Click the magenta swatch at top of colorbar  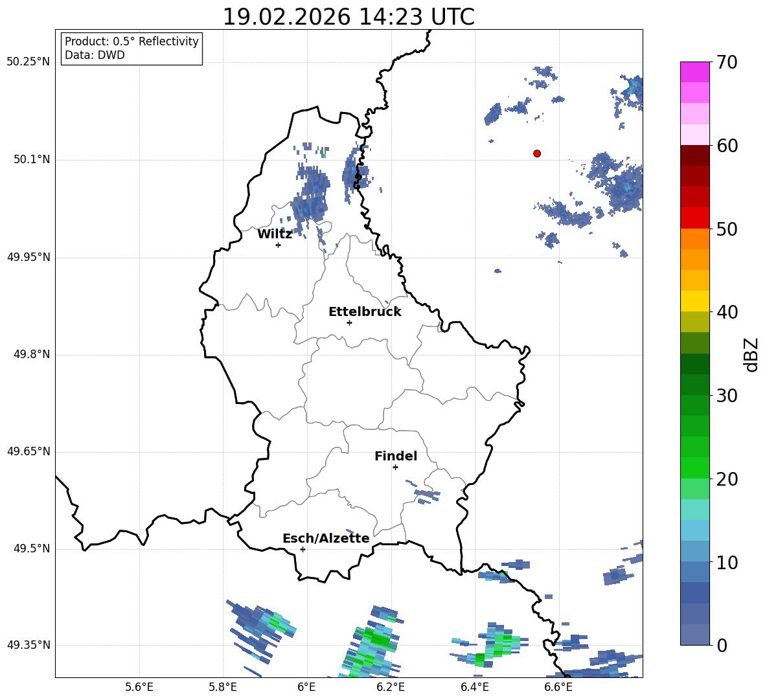pos(694,72)
